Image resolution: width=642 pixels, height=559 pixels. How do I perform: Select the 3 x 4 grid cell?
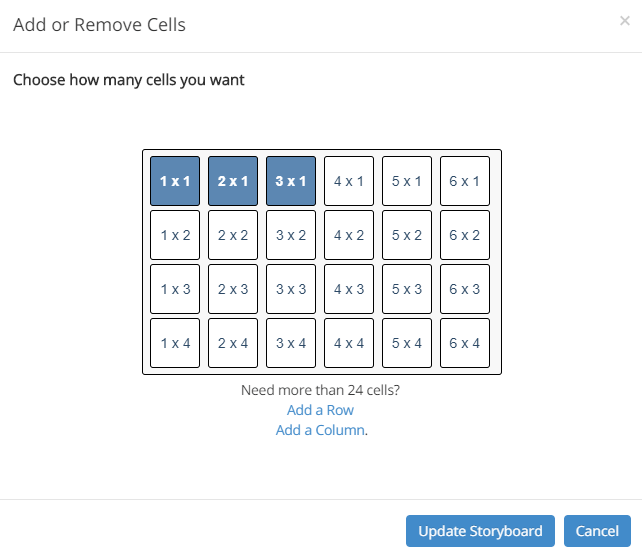[x=291, y=344]
